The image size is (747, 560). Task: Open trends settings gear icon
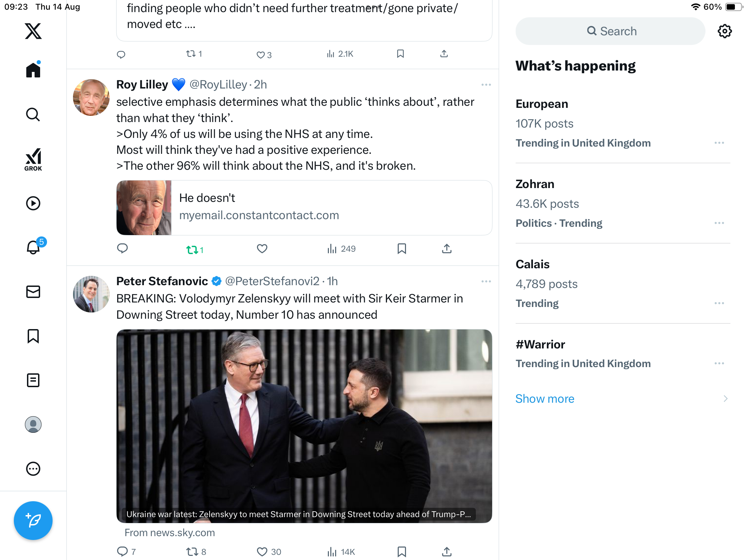[x=725, y=31]
